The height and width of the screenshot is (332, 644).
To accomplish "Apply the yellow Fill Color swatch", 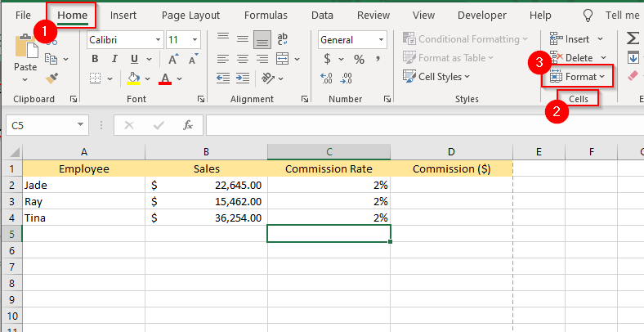I will coord(135,78).
